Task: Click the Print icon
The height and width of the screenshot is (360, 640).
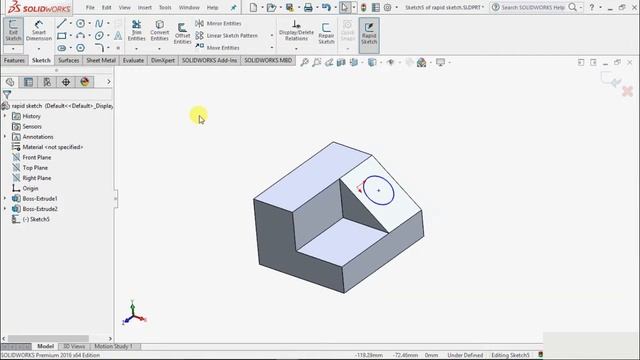Action: 308,7
